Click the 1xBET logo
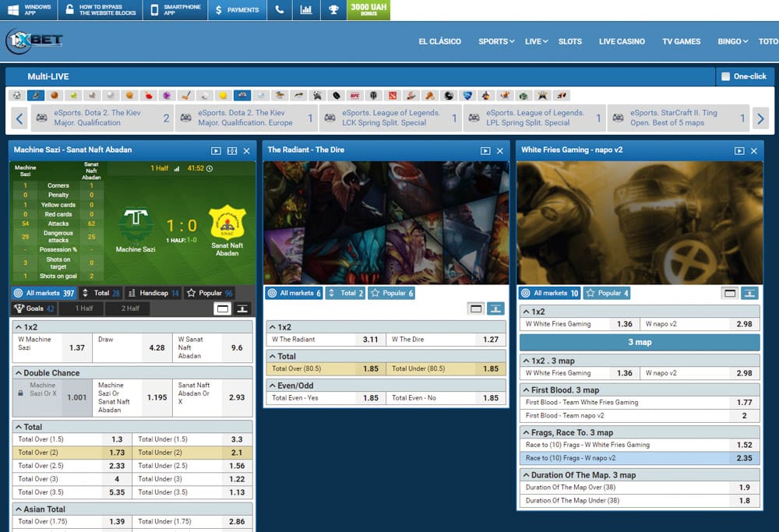Viewport: 779px width, 532px height. point(34,41)
